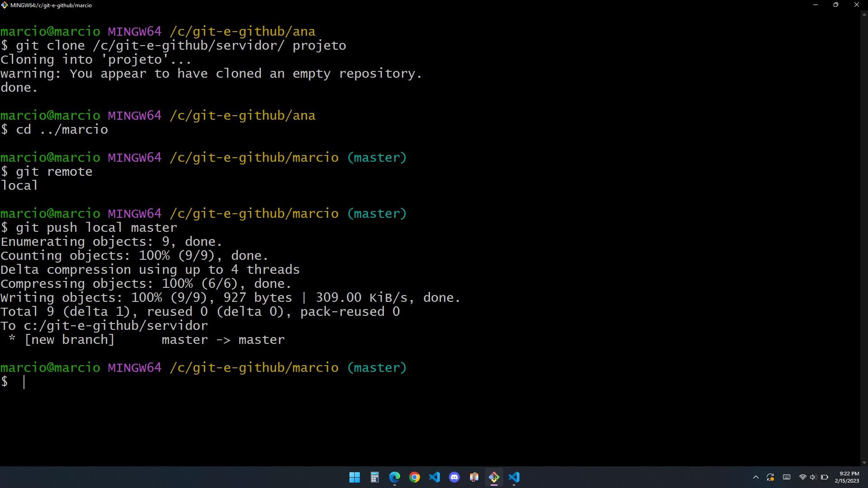Click the terminal scrollbar down arrow
868x488 pixels.
[x=864, y=462]
